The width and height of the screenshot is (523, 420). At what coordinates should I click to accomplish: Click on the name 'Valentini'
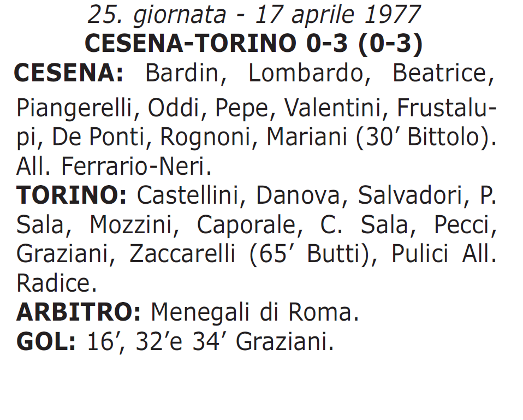[x=332, y=108]
